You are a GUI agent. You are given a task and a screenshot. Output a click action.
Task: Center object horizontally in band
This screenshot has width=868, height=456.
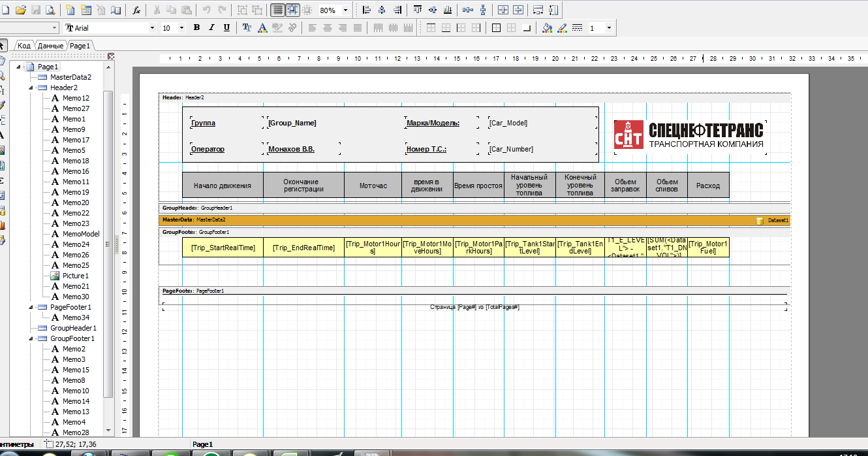click(x=503, y=10)
